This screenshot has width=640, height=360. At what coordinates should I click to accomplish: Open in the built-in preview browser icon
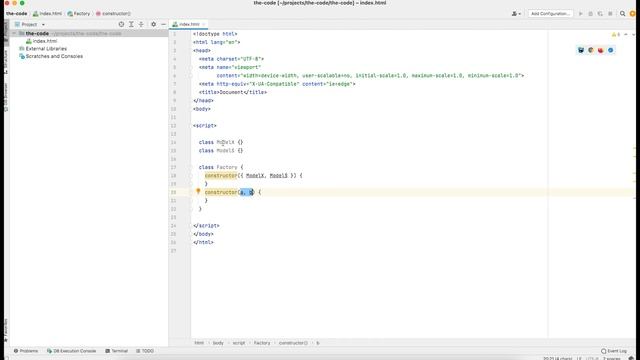pyautogui.click(x=581, y=50)
